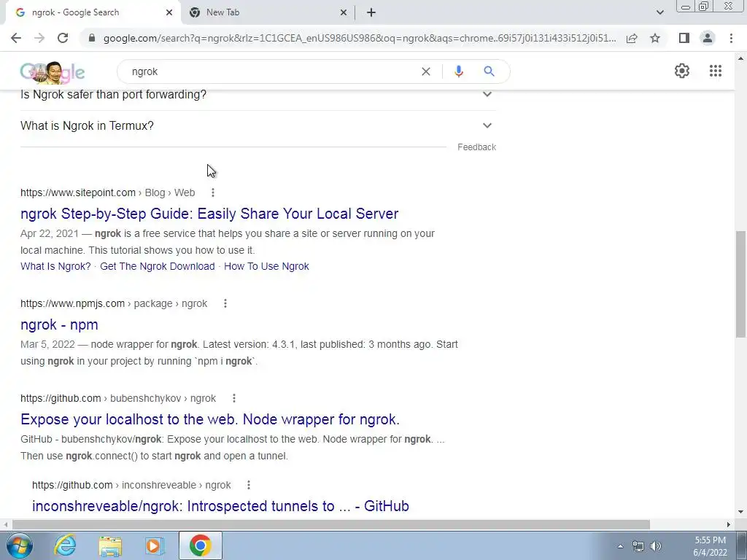Reload the Google search page
Image resolution: width=747 pixels, height=560 pixels.
(x=63, y=38)
